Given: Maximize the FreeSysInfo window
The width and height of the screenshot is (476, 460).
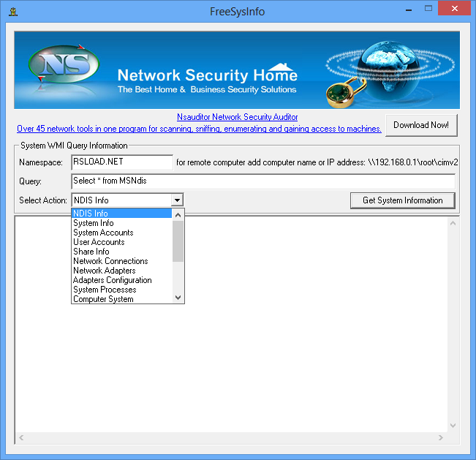Looking at the screenshot, I should click(428, 9).
